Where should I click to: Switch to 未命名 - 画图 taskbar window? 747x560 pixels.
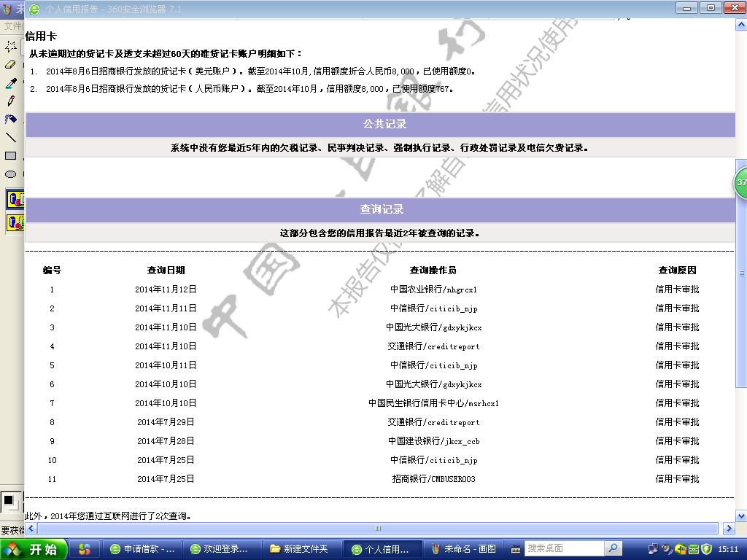[463, 549]
